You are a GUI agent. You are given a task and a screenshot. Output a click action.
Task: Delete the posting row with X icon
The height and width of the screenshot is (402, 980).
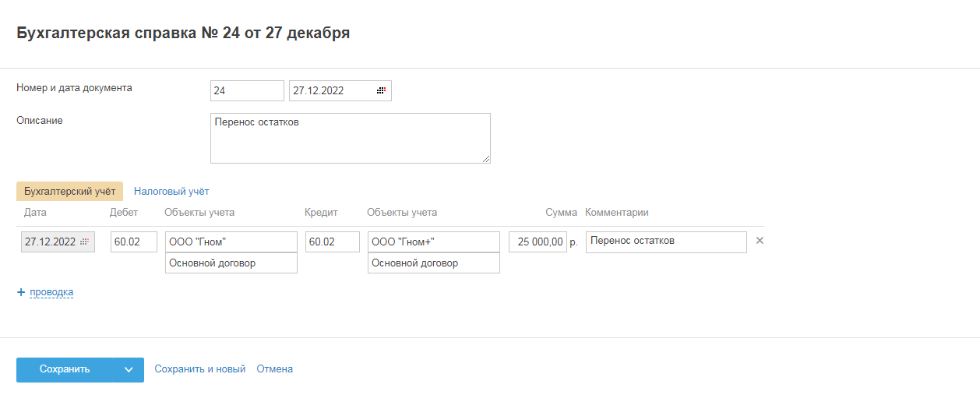coord(760,241)
